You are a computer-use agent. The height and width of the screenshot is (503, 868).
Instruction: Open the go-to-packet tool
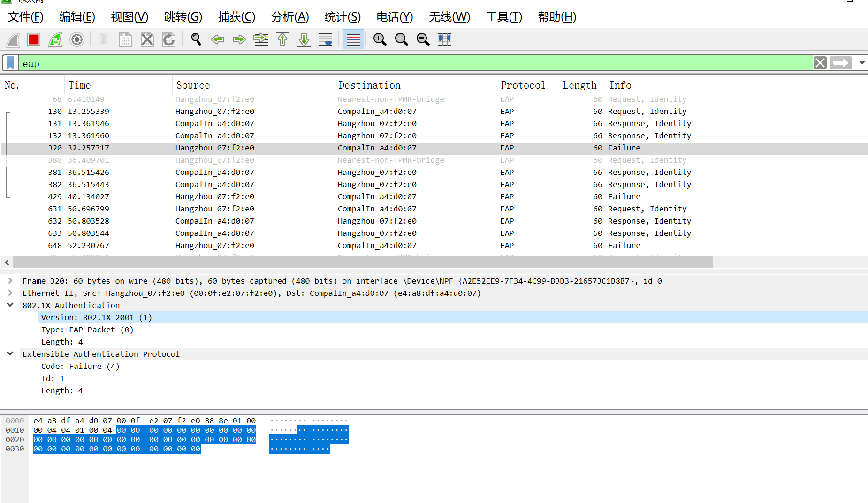261,39
